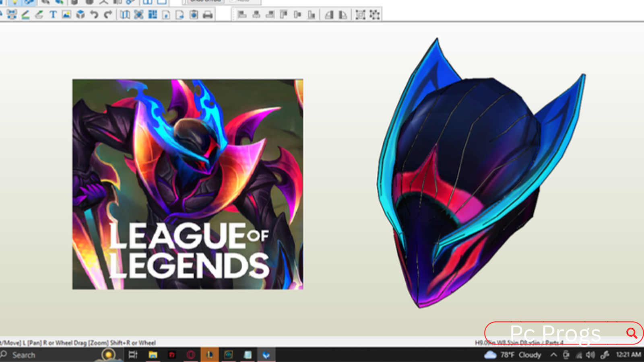The height and width of the screenshot is (362, 644).
Task: Click the align vertical centers icon
Action: [x=297, y=15]
